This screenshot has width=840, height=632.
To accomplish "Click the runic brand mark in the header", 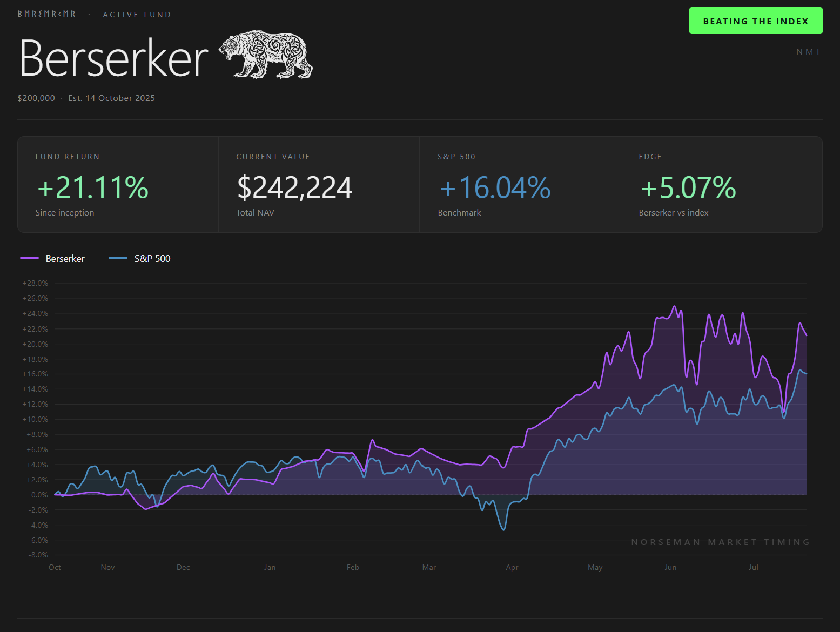I will pos(46,14).
